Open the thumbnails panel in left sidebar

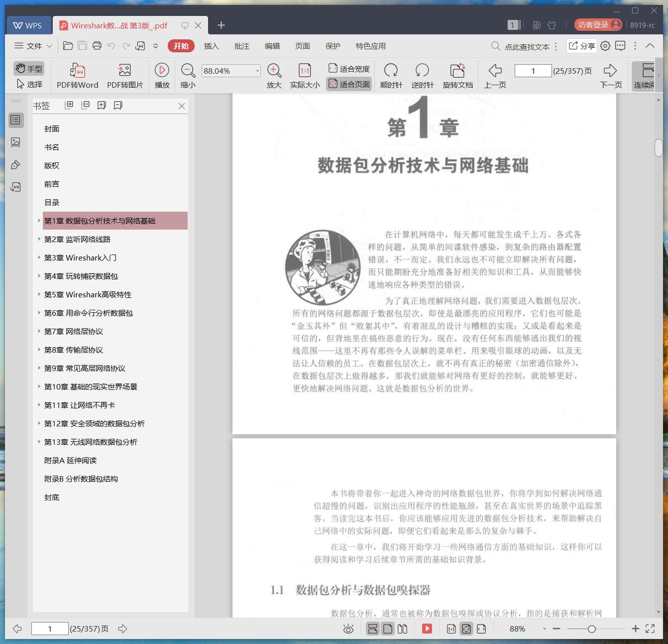tap(15, 142)
